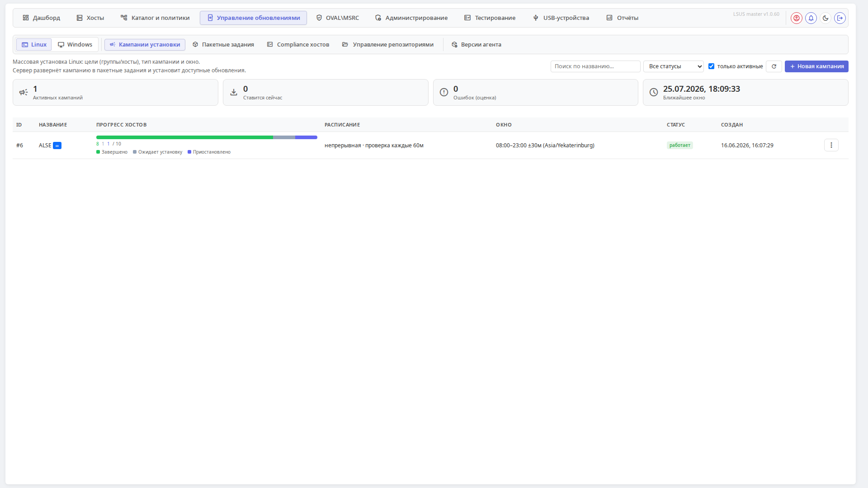868x488 pixels.
Task: Click the megaphone icon on Активных кампаний card
Action: click(24, 92)
